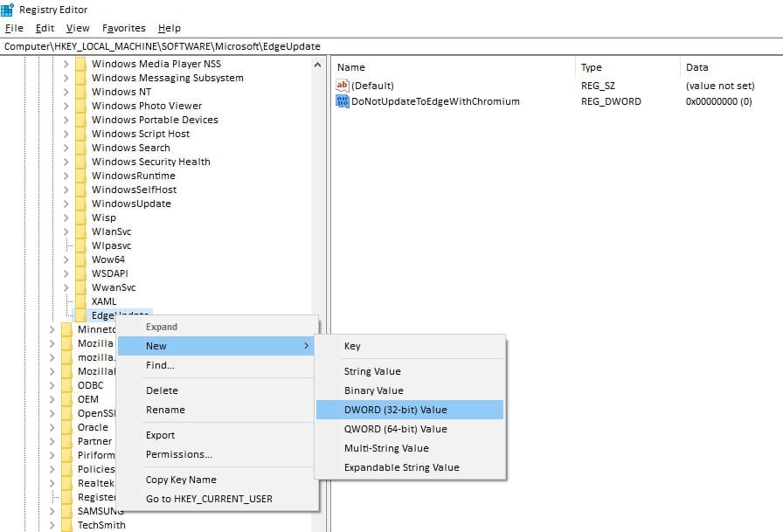Select Find... in the context menu
Viewport: 783px width, 532px height.
(217, 365)
